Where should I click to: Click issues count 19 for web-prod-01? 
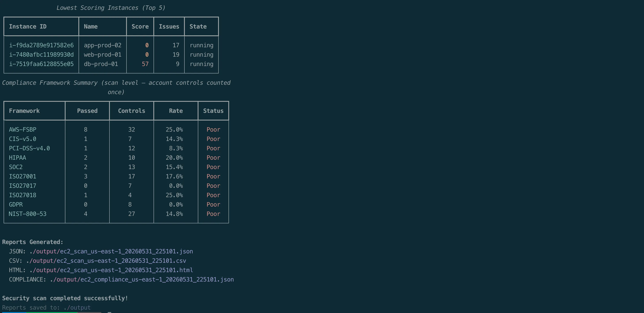point(176,55)
